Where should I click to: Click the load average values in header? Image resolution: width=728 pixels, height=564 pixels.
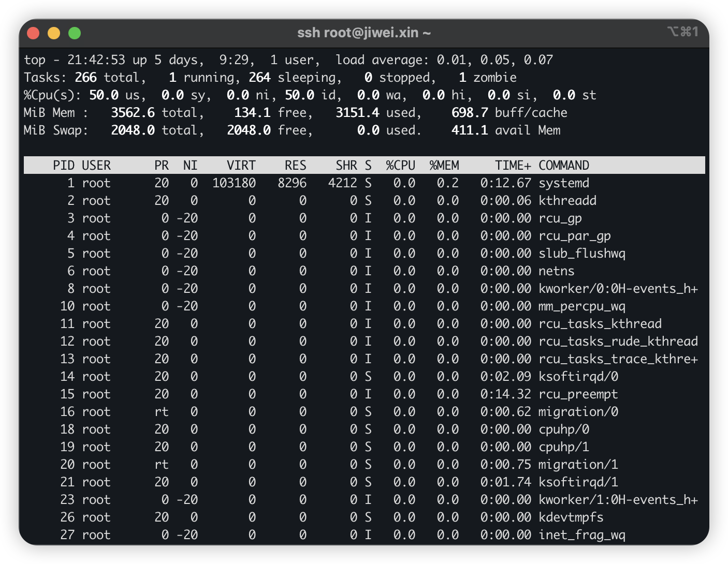(494, 60)
